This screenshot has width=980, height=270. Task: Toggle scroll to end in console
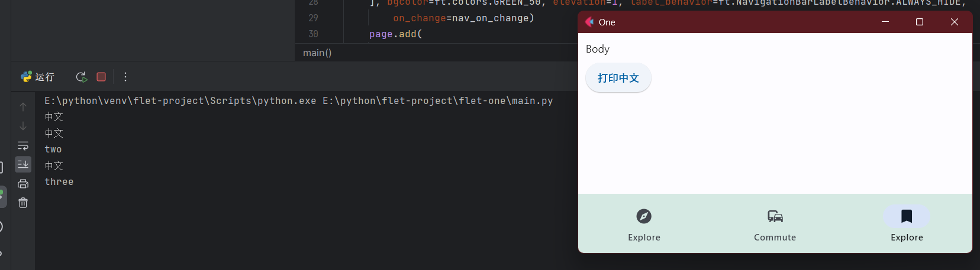(23, 164)
